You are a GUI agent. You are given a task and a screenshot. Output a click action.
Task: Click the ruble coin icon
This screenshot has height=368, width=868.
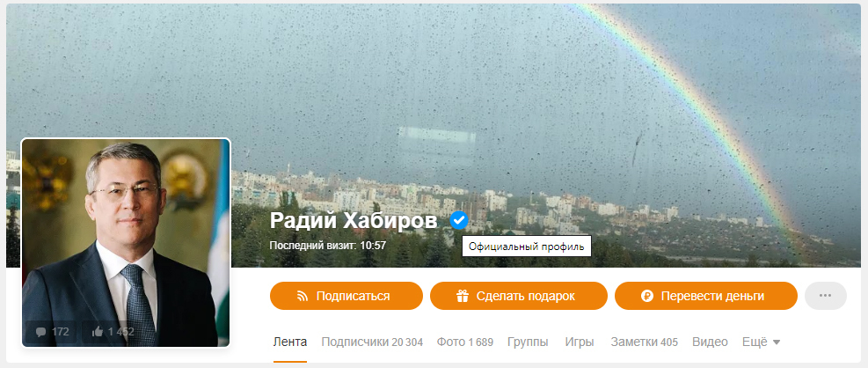(x=647, y=296)
